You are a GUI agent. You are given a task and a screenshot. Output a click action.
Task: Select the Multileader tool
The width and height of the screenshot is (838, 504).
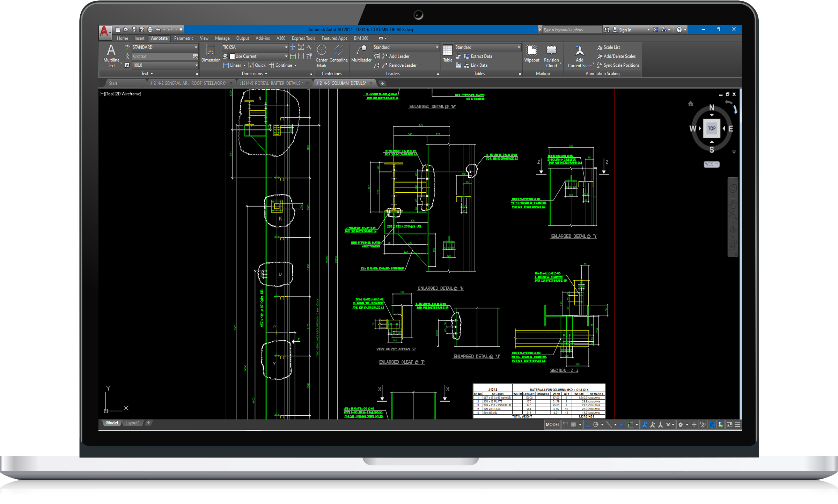pyautogui.click(x=361, y=53)
